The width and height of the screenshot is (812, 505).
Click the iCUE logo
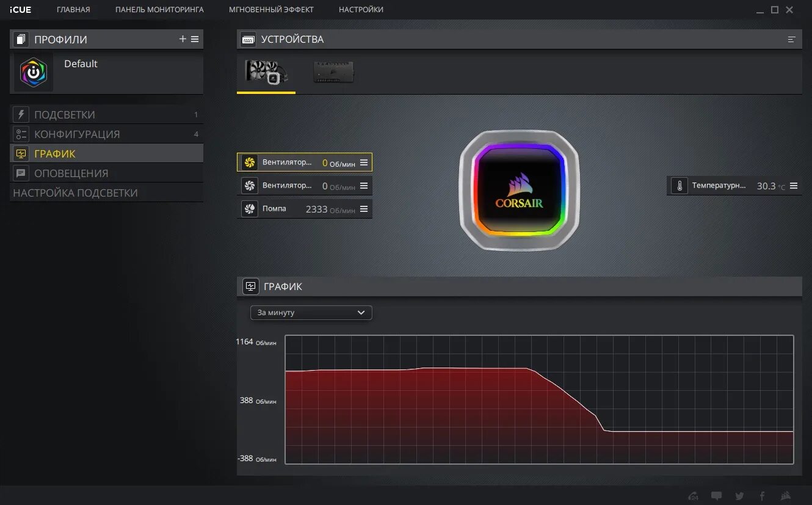(20, 9)
